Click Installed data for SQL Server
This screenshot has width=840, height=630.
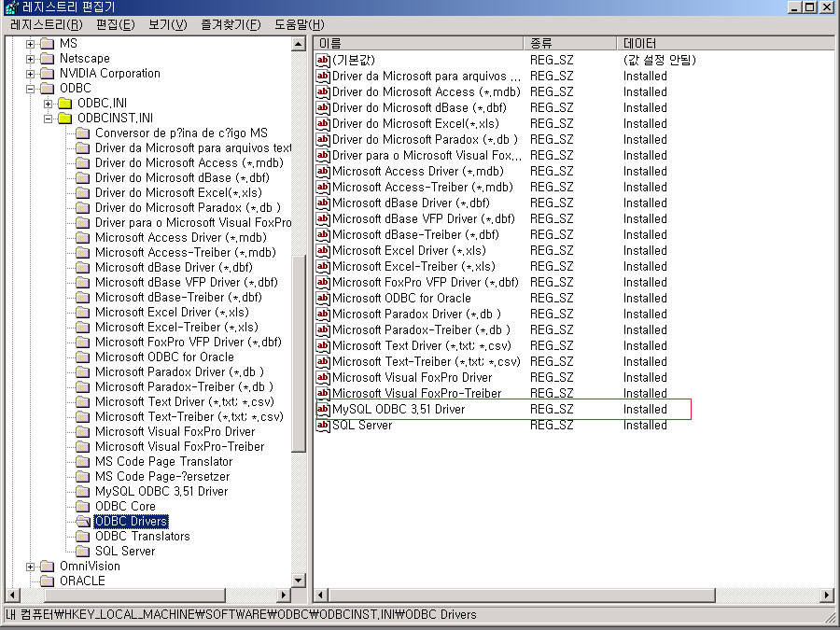pyautogui.click(x=645, y=426)
